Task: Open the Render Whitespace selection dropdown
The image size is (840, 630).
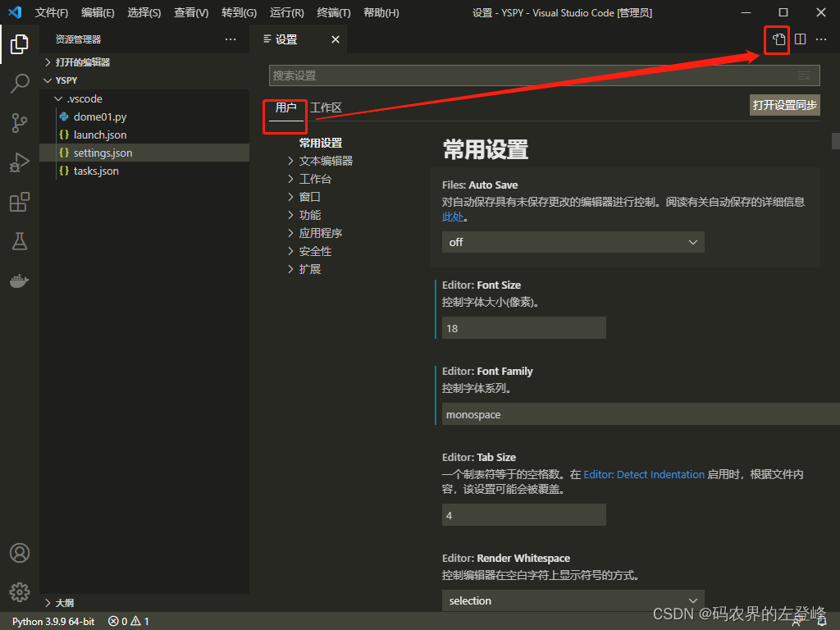Action: [x=573, y=600]
